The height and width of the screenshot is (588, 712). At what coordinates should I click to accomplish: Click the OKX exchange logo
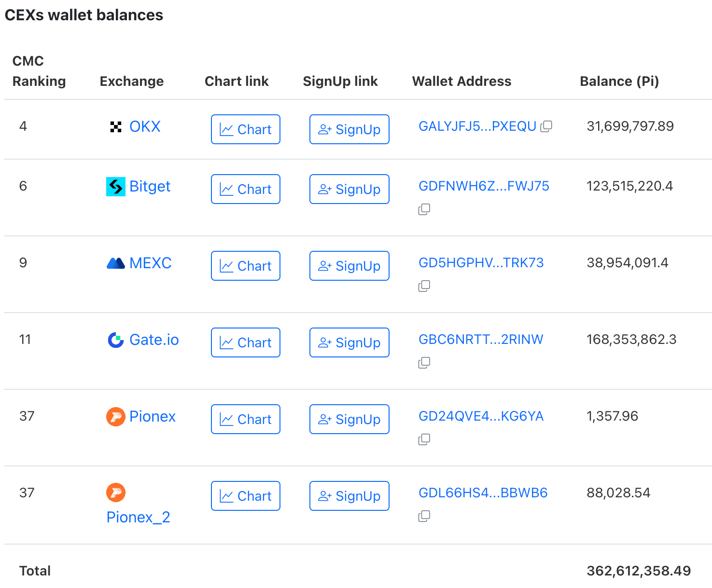(116, 127)
